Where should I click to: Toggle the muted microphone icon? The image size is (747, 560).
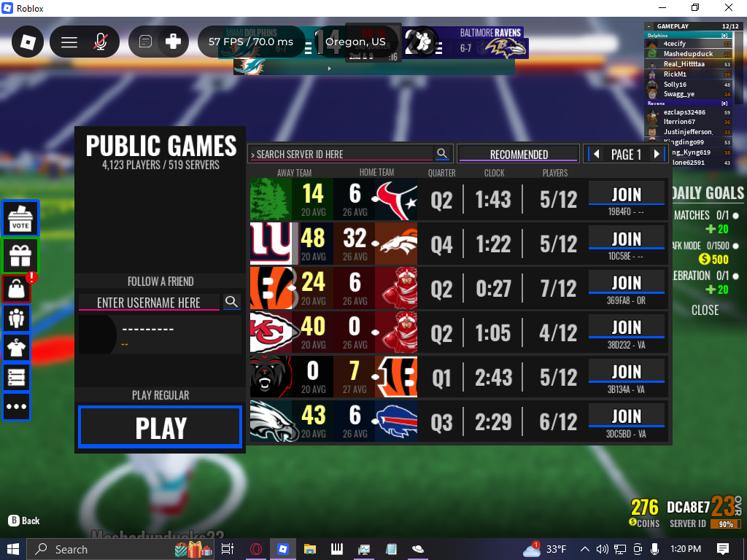click(x=101, y=42)
